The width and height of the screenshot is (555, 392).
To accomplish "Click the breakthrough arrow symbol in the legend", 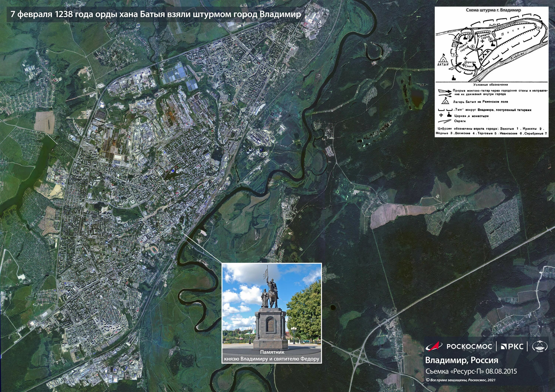I will pos(445,91).
